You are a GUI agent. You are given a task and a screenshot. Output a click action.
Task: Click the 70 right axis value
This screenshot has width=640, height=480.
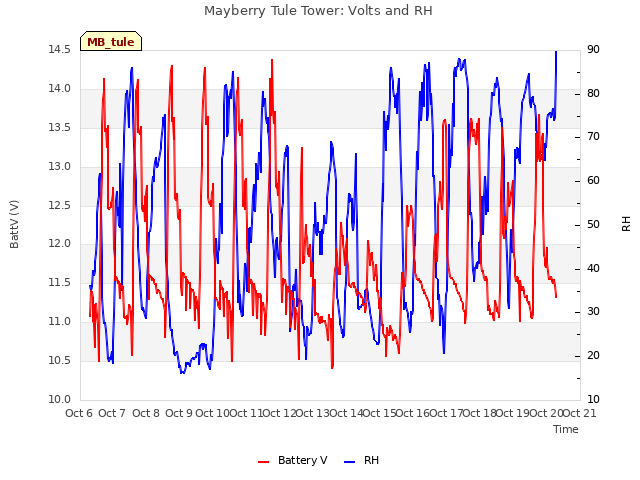pos(593,137)
